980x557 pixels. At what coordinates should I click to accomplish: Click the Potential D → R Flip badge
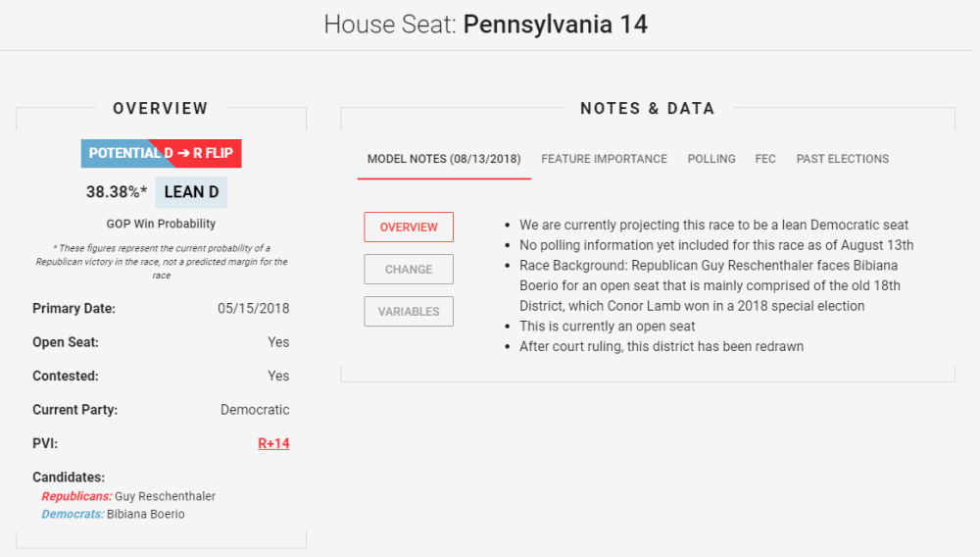point(161,154)
